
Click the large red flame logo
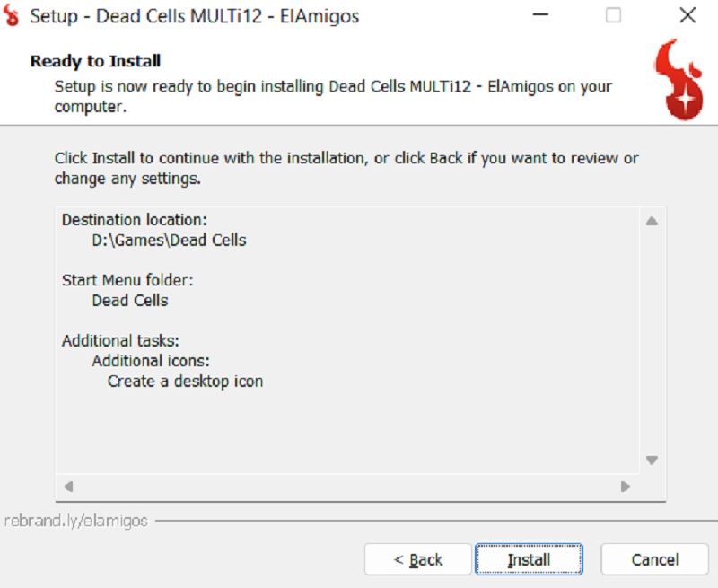(x=679, y=79)
